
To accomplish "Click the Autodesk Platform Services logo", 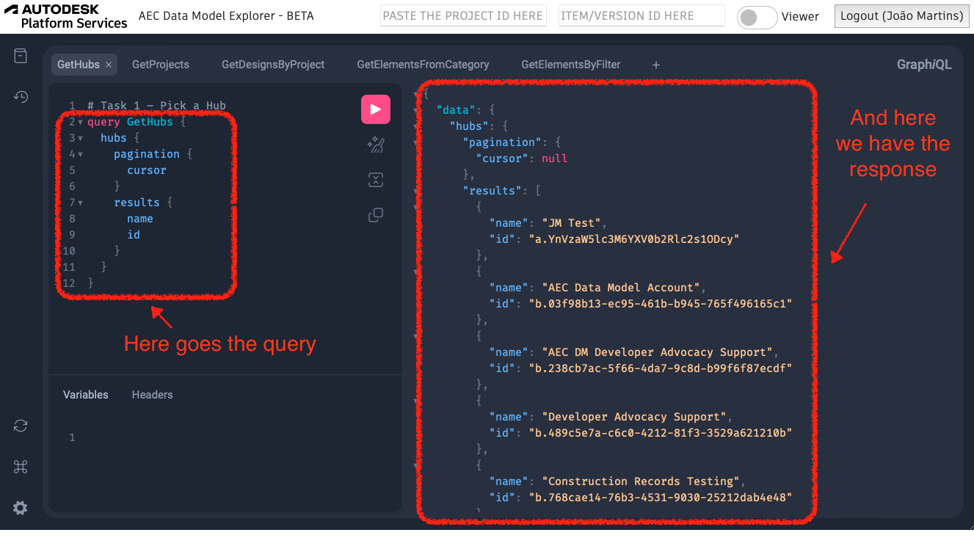I will point(66,16).
